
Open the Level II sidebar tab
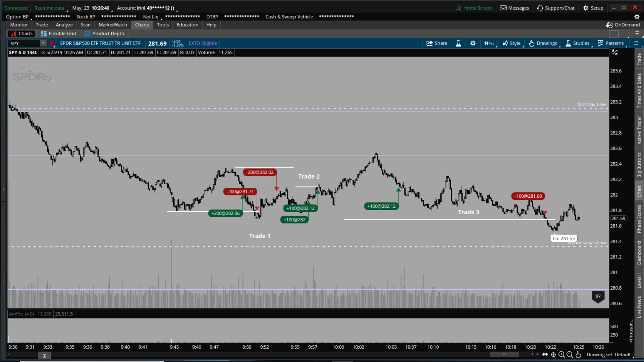point(639,281)
